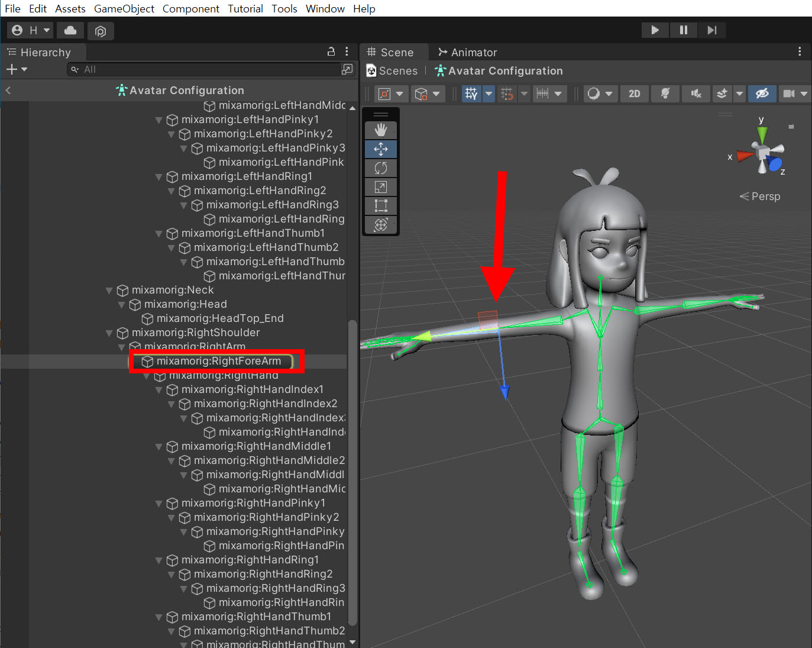Toggle scene audio mute
Viewport: 812px width, 648px height.
(x=696, y=94)
